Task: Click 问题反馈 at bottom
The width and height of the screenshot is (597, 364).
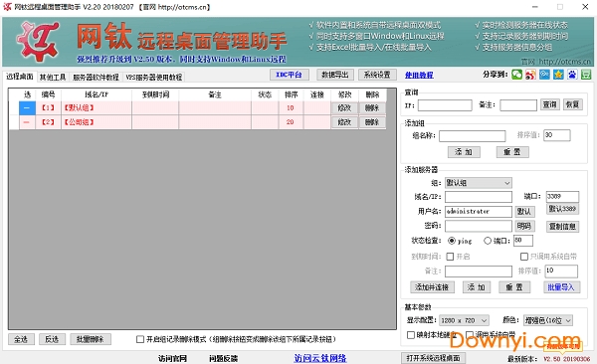Action: [223, 358]
